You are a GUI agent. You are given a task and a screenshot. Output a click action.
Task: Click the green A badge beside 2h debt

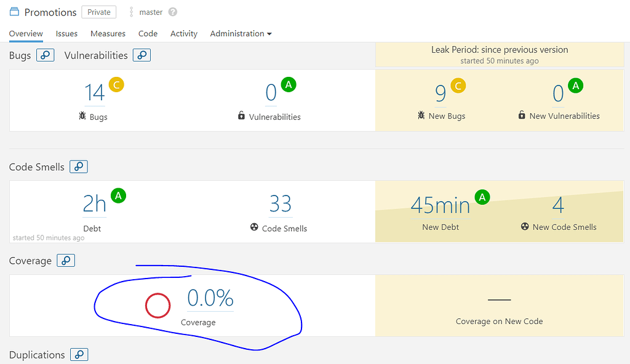coord(118,196)
